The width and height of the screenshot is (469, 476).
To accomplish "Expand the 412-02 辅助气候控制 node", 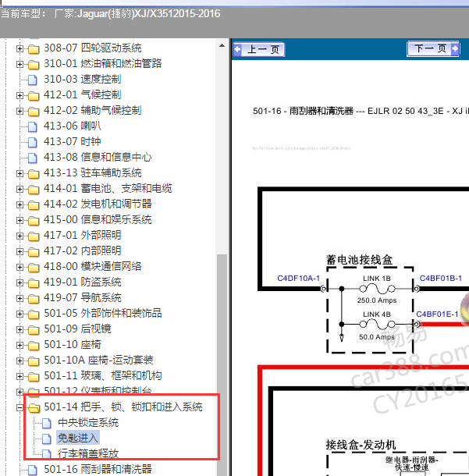I will click(20, 111).
